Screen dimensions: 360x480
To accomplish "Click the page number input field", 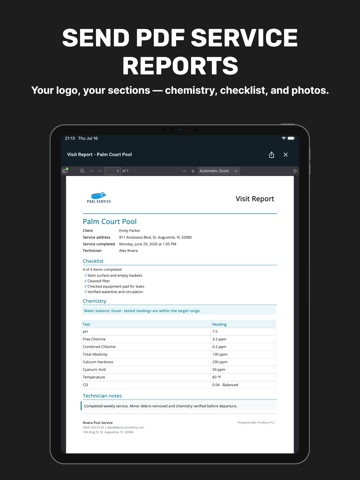I will [x=113, y=171].
